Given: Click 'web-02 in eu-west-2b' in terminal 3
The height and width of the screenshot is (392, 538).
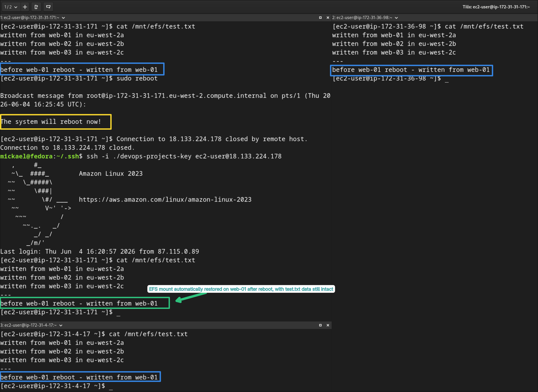Looking at the screenshot, I should [x=86, y=351].
